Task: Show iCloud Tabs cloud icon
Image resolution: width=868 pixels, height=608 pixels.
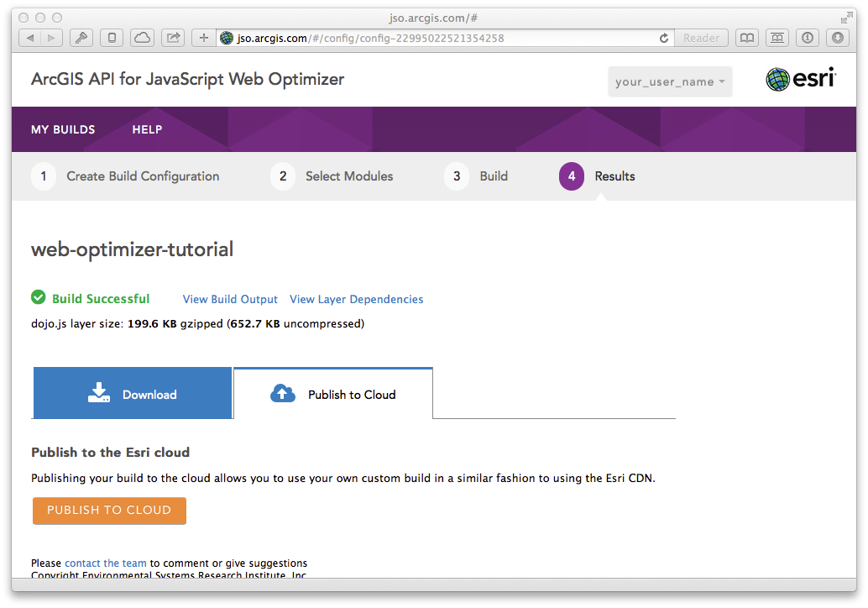Action: click(142, 38)
